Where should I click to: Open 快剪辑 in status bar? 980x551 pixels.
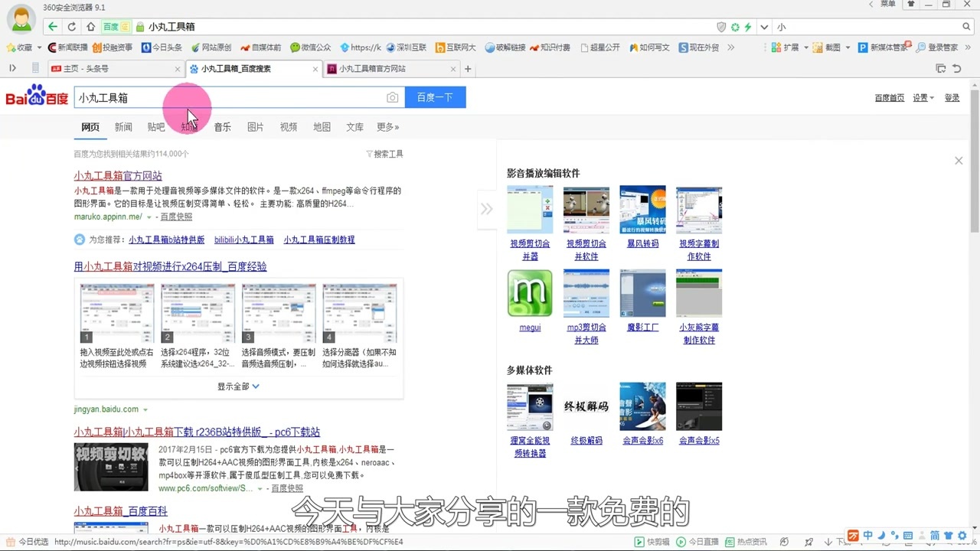(652, 542)
